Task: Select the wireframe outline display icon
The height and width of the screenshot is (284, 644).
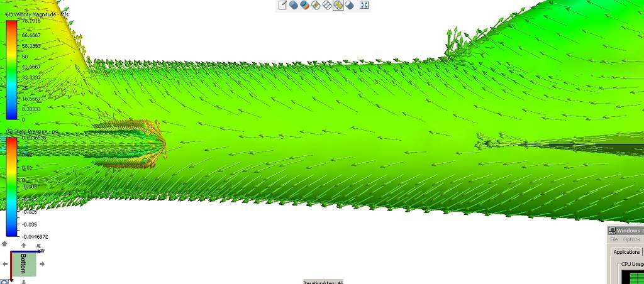Action: click(326, 6)
